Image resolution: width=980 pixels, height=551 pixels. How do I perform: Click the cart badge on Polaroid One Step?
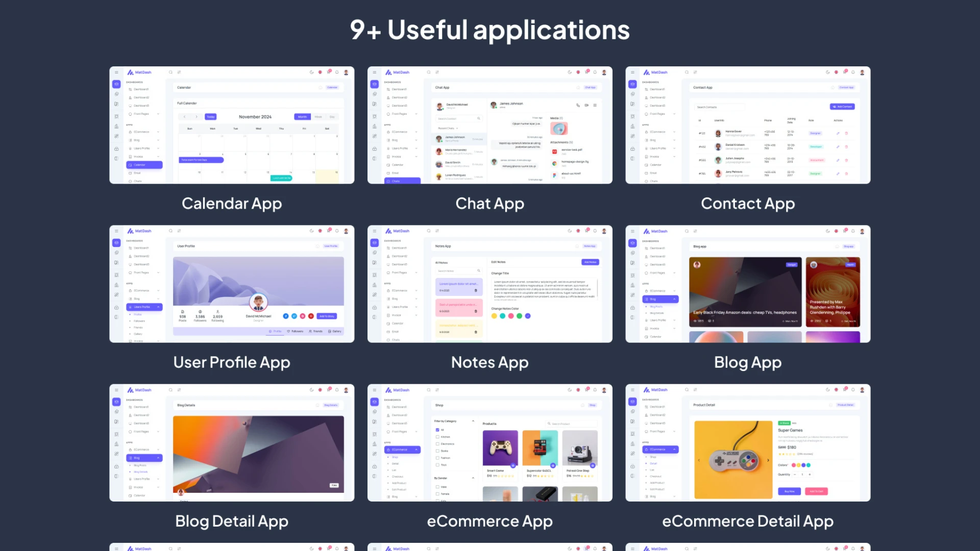tap(593, 465)
